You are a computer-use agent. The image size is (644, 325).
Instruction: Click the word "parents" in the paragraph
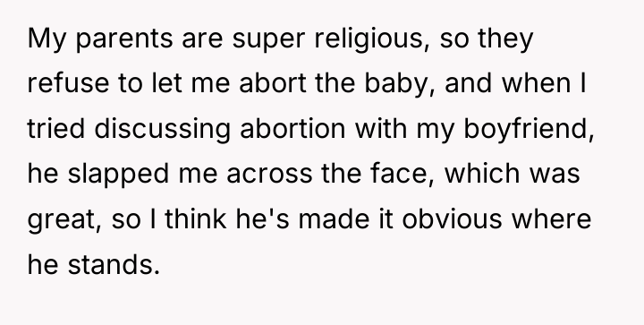pyautogui.click(x=124, y=40)
